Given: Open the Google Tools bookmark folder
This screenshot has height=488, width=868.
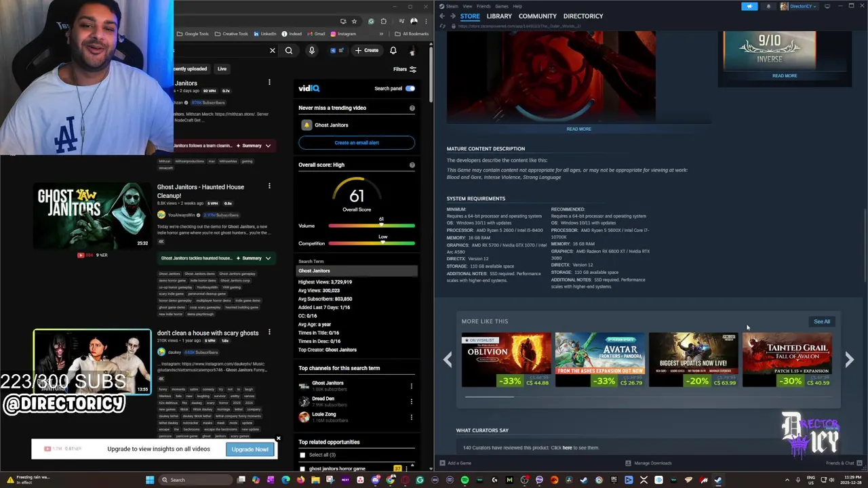Looking at the screenshot, I should point(193,34).
